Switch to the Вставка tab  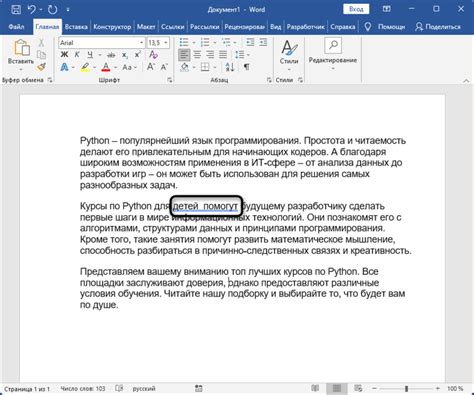coord(76,27)
